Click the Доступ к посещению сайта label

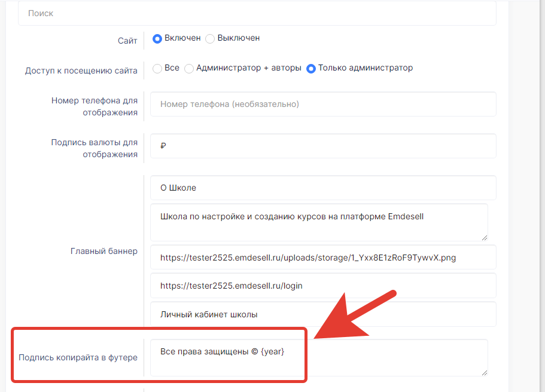pos(81,71)
